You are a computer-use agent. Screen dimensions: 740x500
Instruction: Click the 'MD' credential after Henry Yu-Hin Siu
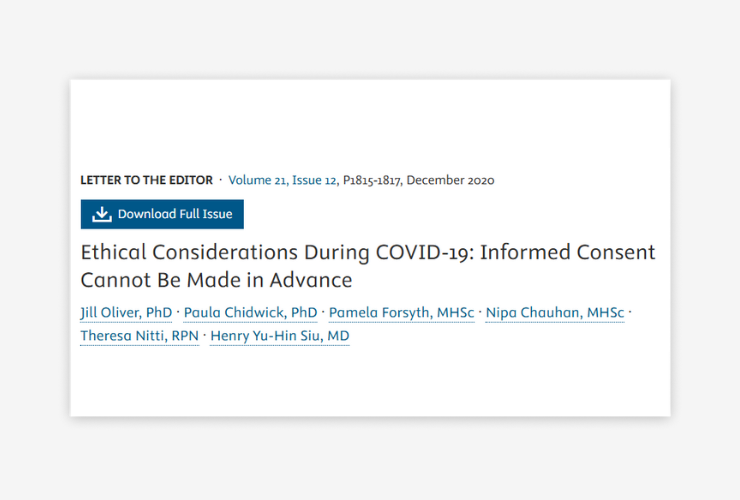click(339, 336)
